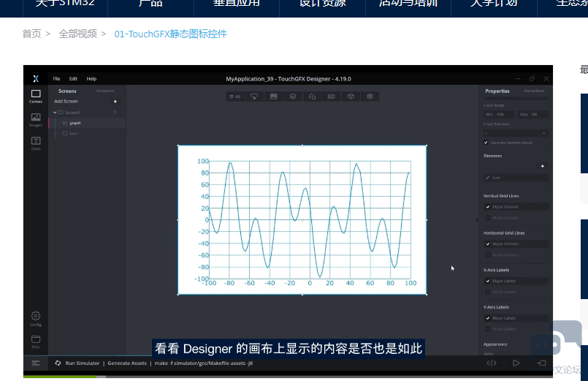The height and width of the screenshot is (381, 588).
Task: Open the Help menu
Action: click(91, 79)
